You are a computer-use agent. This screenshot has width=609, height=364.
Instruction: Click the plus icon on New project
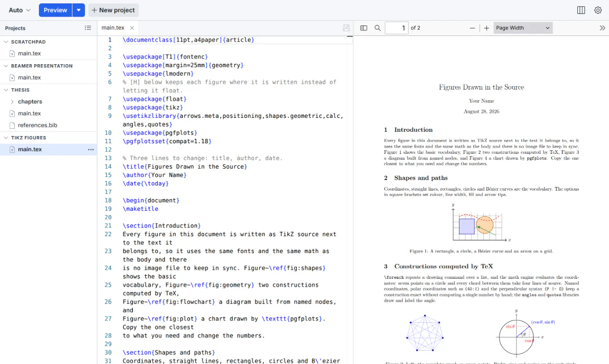pos(94,10)
